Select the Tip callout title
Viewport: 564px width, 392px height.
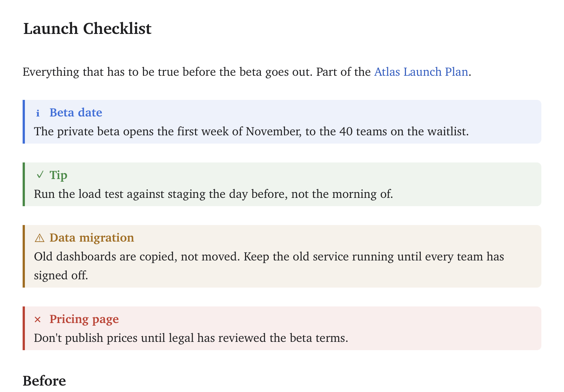tap(58, 175)
